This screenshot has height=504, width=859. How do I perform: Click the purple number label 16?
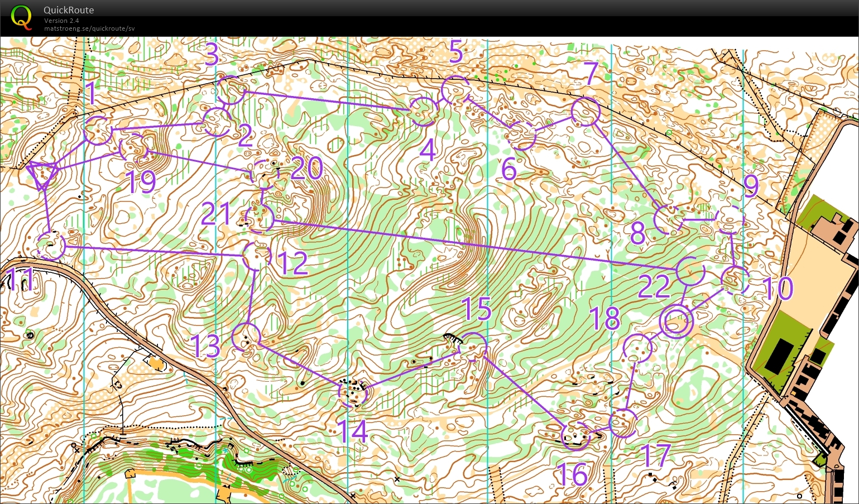pyautogui.click(x=573, y=475)
